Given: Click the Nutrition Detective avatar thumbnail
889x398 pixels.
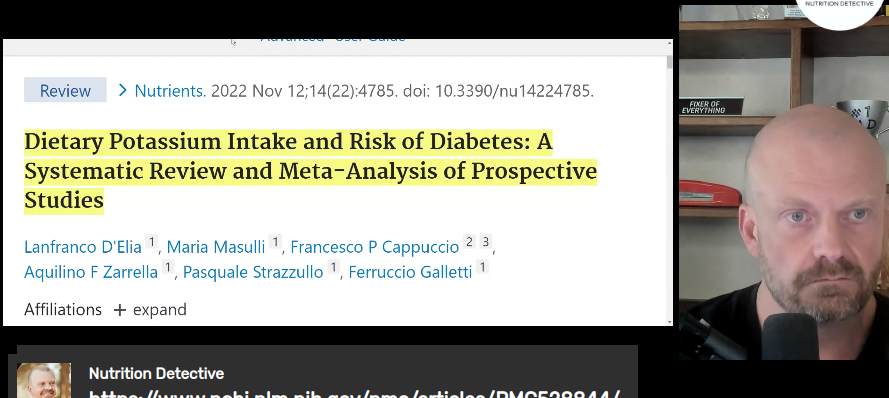Looking at the screenshot, I should tap(44, 380).
